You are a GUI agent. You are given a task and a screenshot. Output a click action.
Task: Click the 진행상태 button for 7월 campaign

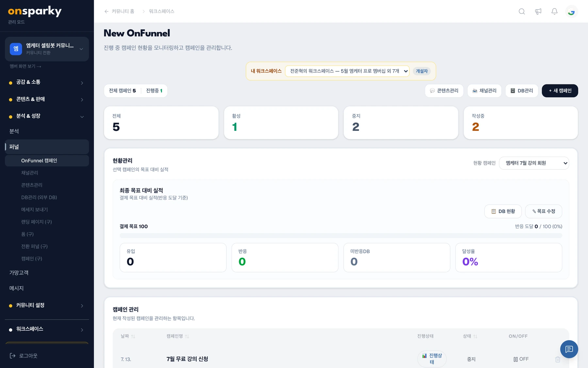click(432, 359)
